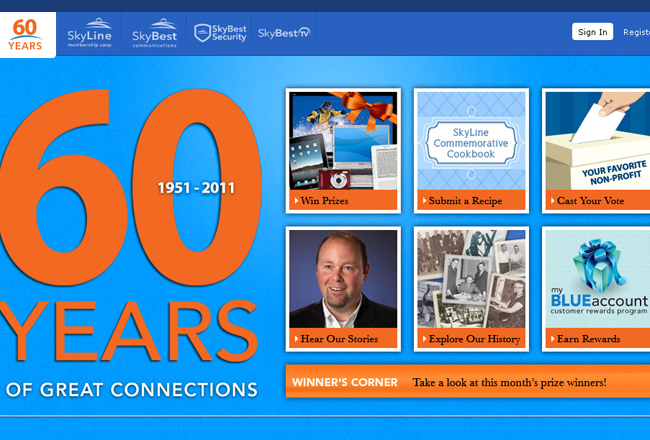Click the Register link
The width and height of the screenshot is (650, 440).
636,32
